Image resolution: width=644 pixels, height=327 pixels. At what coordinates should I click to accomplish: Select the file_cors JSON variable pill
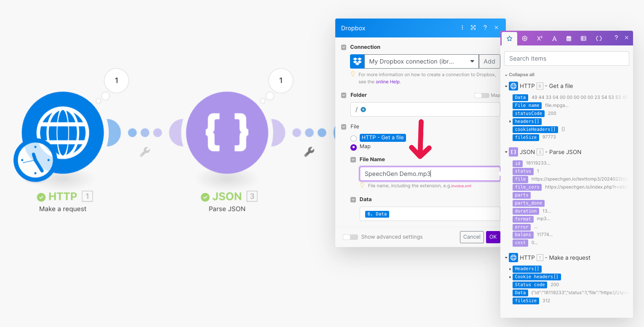[x=527, y=187]
